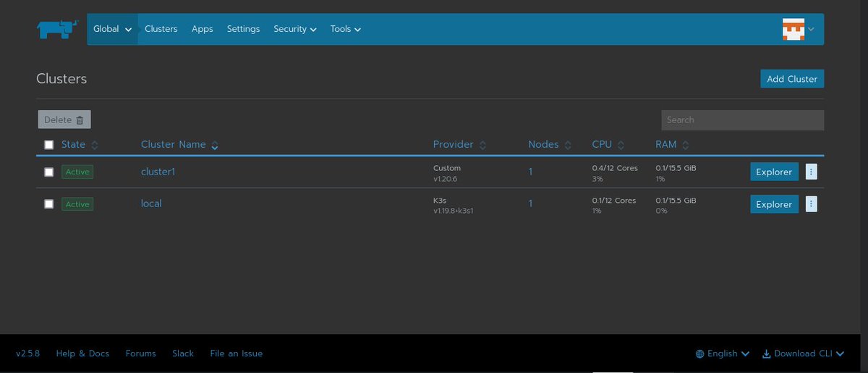This screenshot has height=373, width=868.
Task: Focus the cluster Search field
Action: [742, 120]
